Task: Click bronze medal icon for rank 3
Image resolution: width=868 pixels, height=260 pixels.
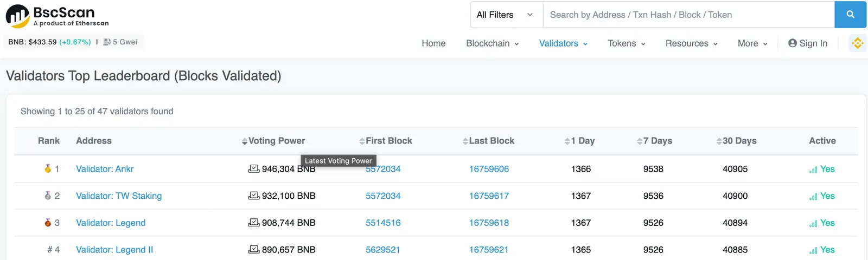Action: coord(48,223)
